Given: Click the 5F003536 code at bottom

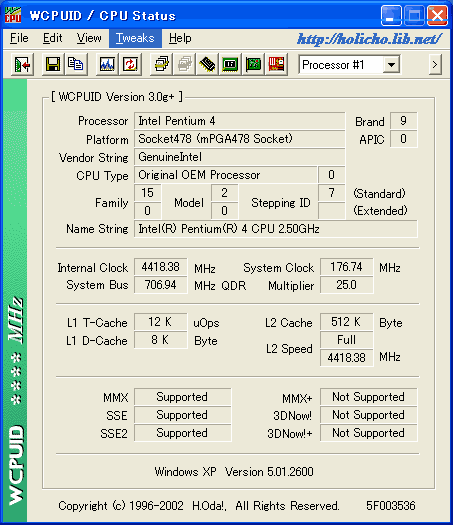Looking at the screenshot, I should coord(391,506).
